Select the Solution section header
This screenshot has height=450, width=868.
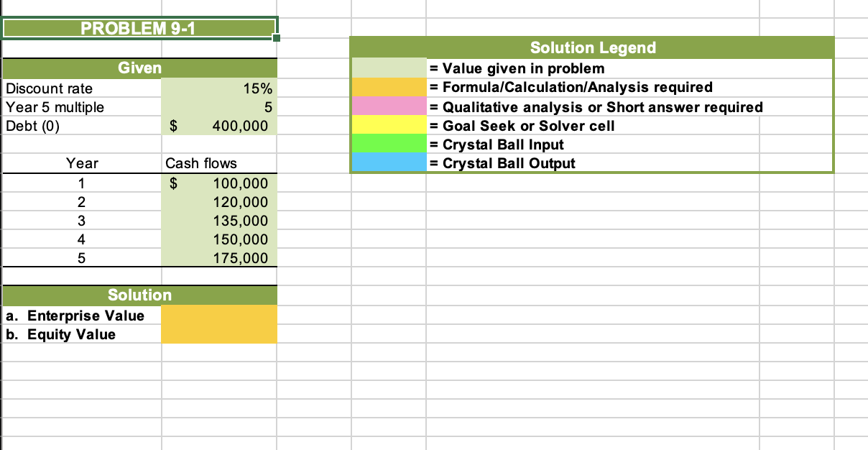point(140,295)
